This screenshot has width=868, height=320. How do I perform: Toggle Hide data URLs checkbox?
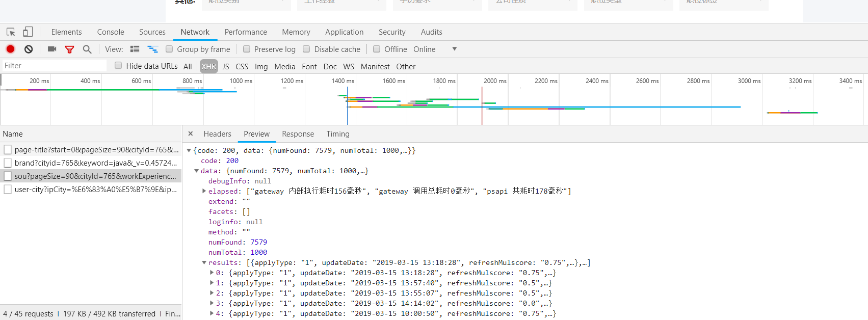click(x=118, y=65)
